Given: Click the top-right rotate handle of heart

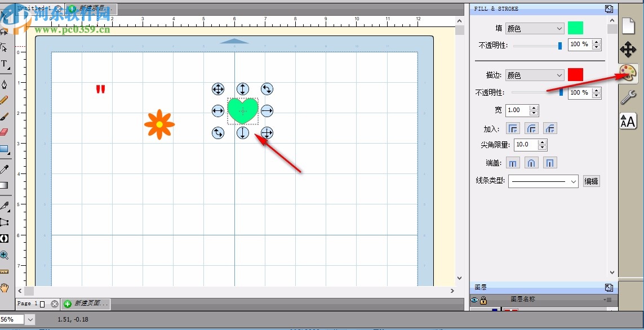Looking at the screenshot, I should pyautogui.click(x=267, y=88).
